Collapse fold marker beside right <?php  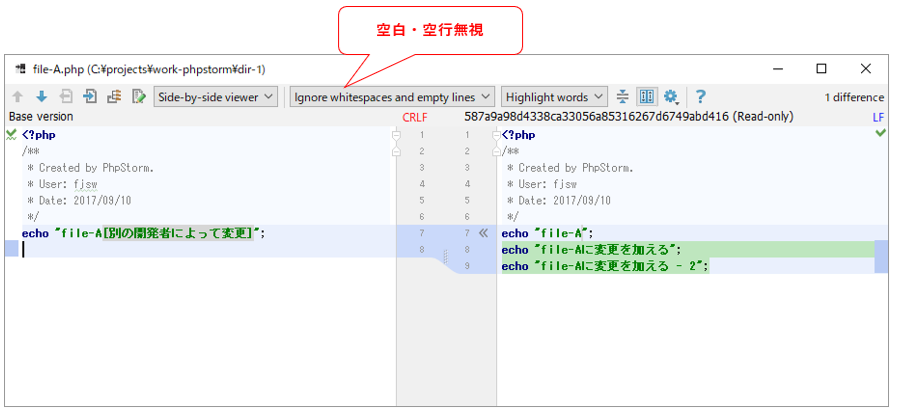[497, 135]
